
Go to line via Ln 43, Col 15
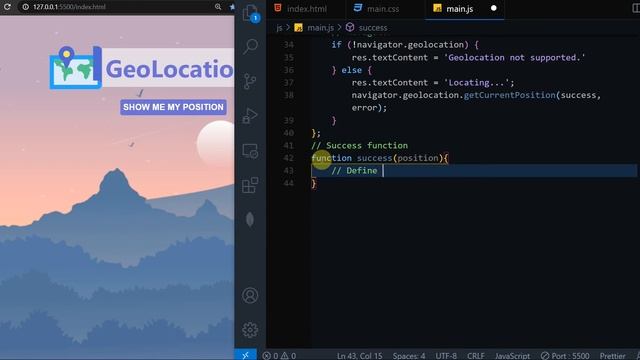(360, 356)
